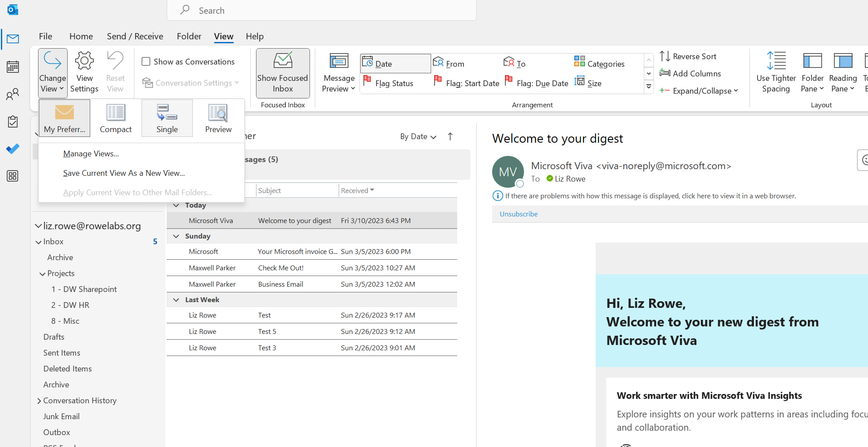Click the Outlook logo icon
The image size is (868, 447).
point(13,10)
